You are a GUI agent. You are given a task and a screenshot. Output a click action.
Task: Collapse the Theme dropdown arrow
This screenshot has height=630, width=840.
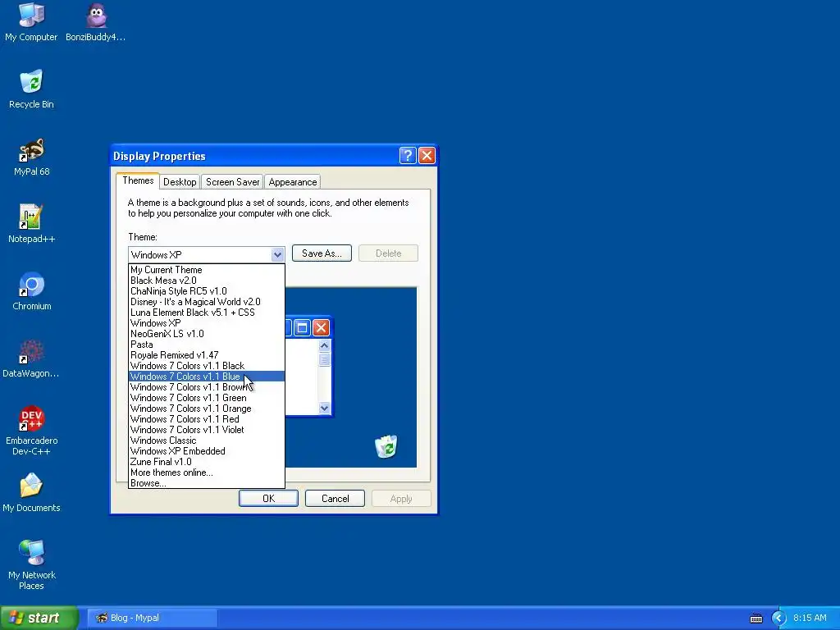tap(277, 254)
